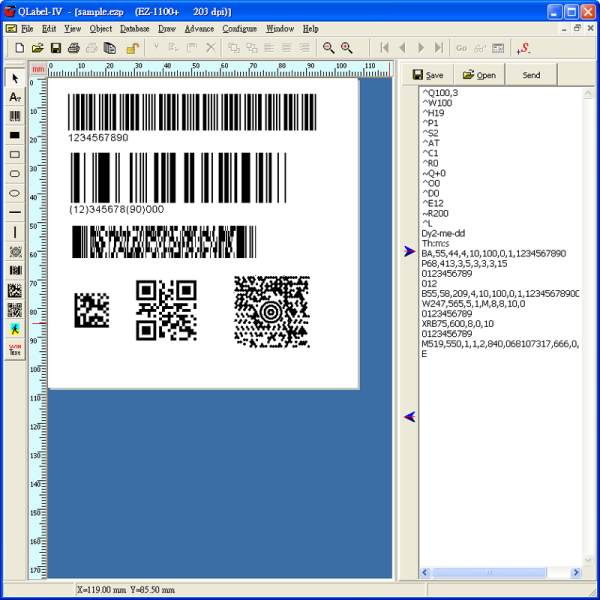
Task: Toggle the padlock lock icon
Action: tap(132, 48)
